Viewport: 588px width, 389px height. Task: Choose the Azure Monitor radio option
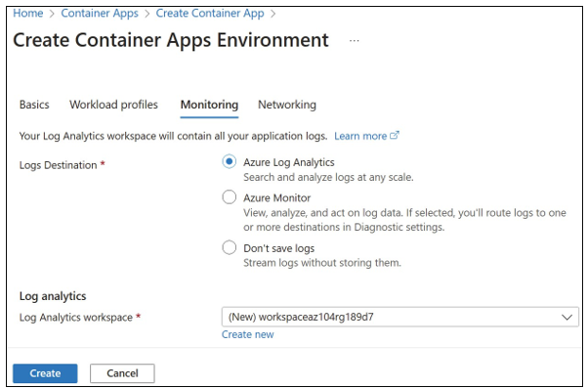(x=230, y=197)
